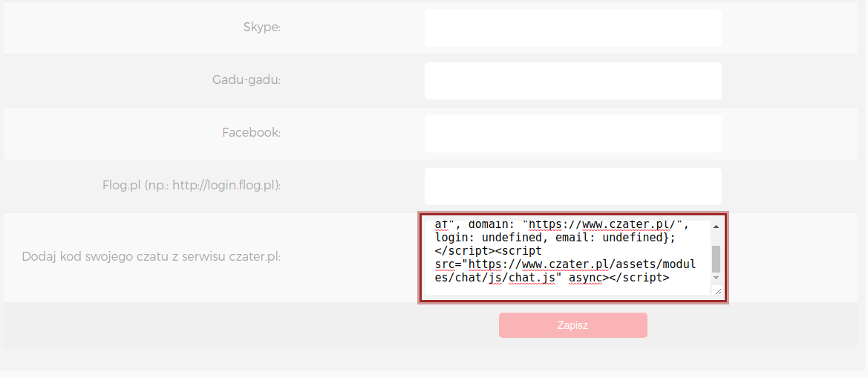The image size is (868, 378).
Task: Click the Skype label
Action: point(262,27)
